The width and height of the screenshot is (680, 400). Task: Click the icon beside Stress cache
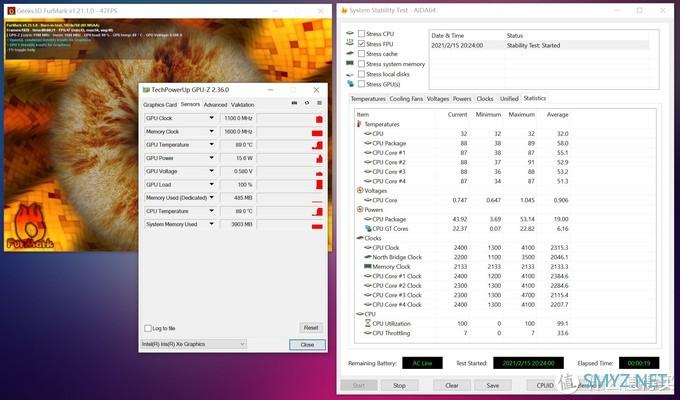[x=350, y=53]
